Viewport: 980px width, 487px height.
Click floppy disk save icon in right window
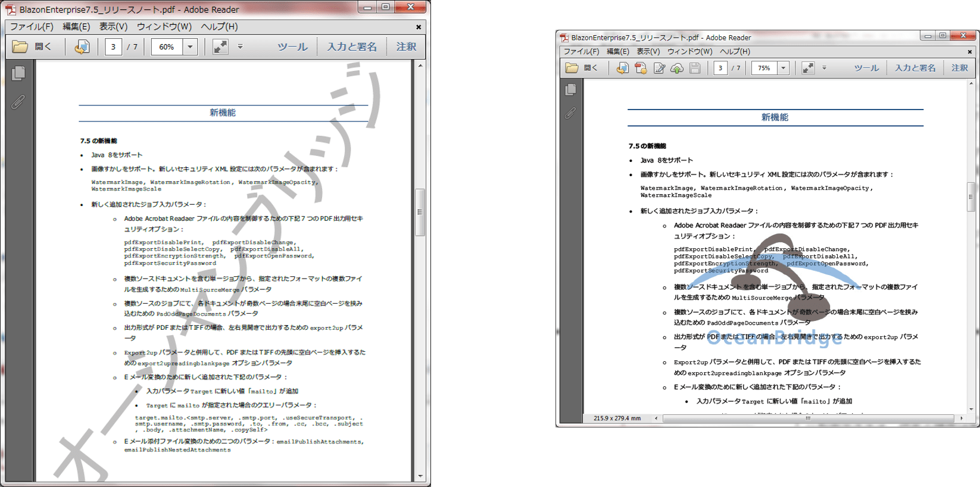pos(695,68)
